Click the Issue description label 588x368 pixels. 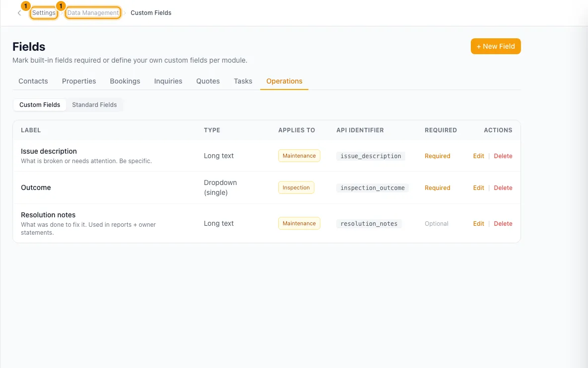coord(49,151)
